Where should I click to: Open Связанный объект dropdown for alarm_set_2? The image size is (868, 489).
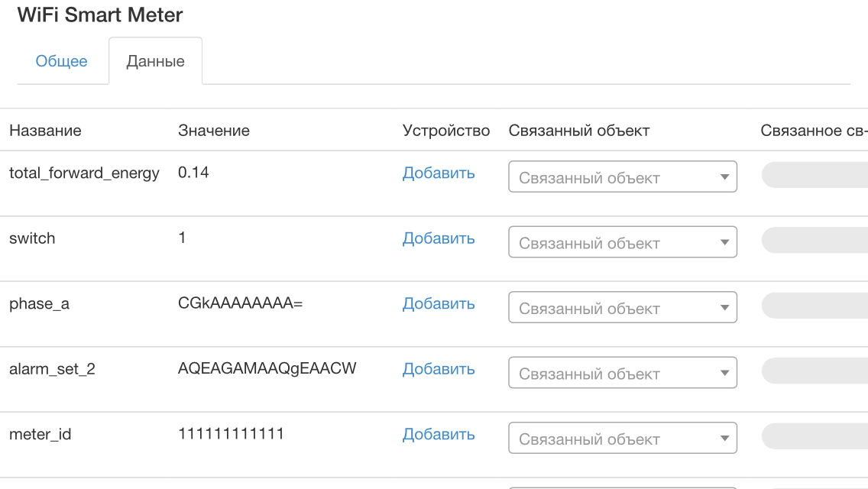coord(622,372)
